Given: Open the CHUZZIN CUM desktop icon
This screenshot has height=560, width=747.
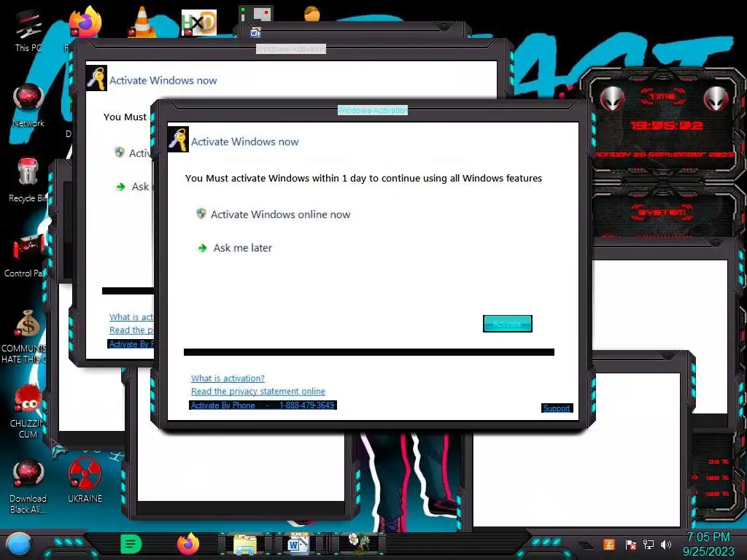Looking at the screenshot, I should coord(28,411).
